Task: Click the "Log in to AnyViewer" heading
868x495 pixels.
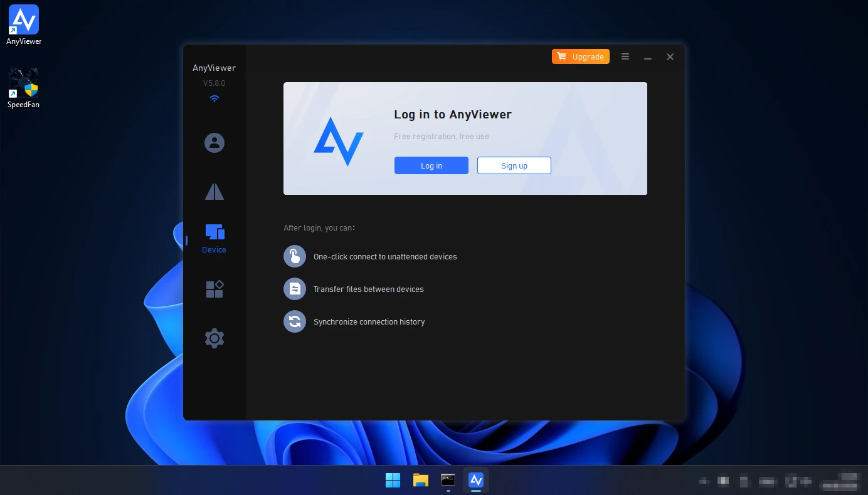Action: point(453,115)
